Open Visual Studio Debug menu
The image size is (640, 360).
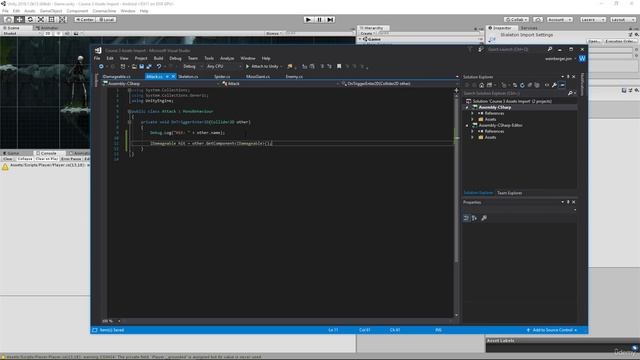click(176, 58)
